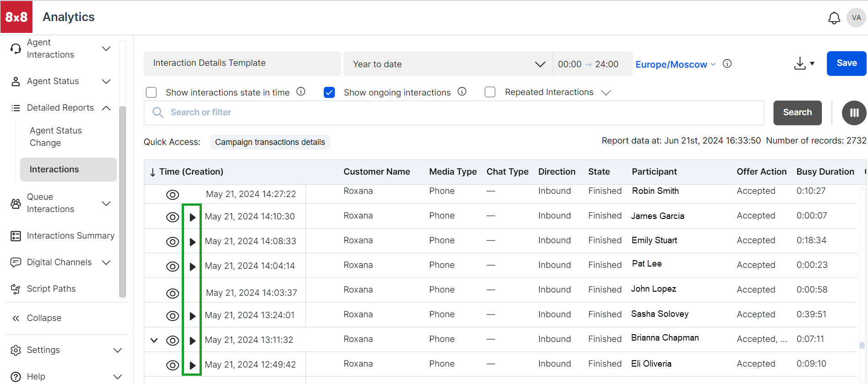Screen dimensions: 868x384
Task: Expand Digital Channels menu
Action: (106, 262)
